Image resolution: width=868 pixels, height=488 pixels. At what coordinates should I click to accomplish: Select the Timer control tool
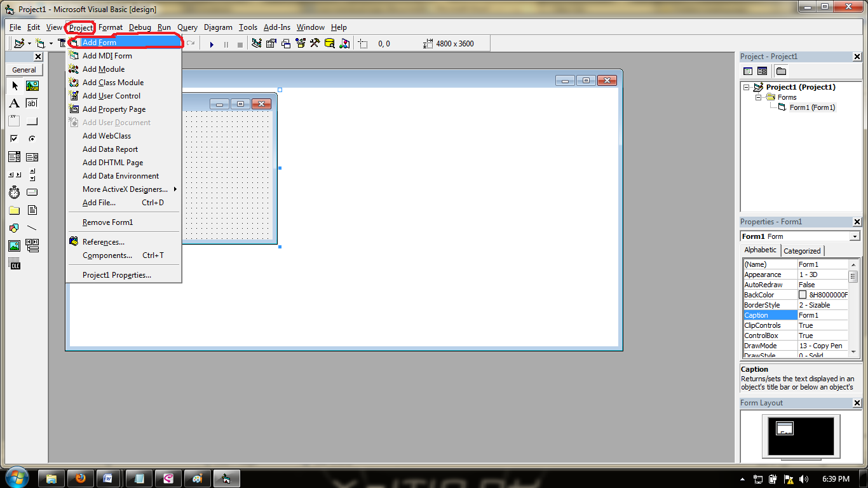coord(15,193)
